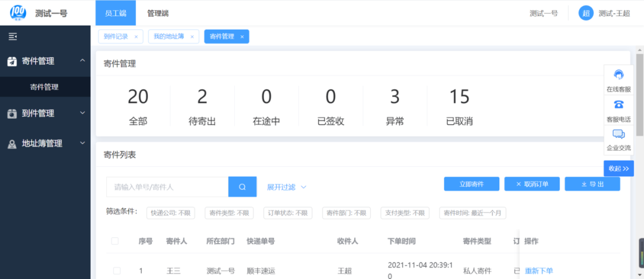Click 快递单号 column header
Viewport: 644px width, 279px height.
click(261, 241)
